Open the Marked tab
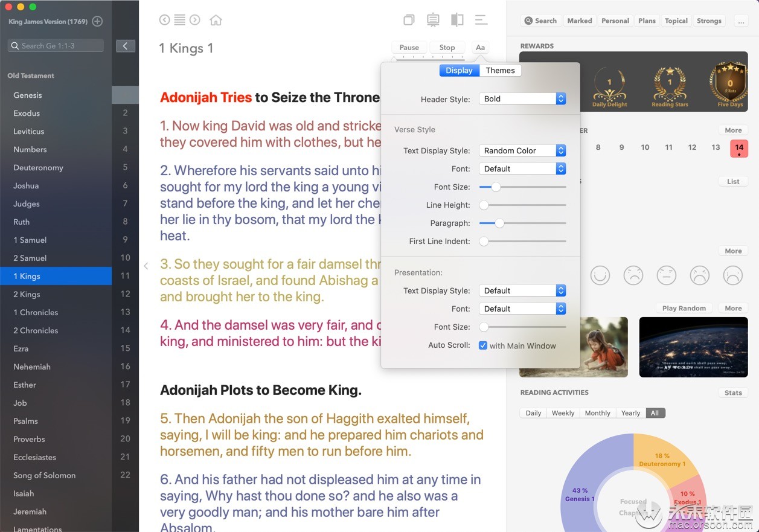Viewport: 759px width, 532px height. point(580,21)
